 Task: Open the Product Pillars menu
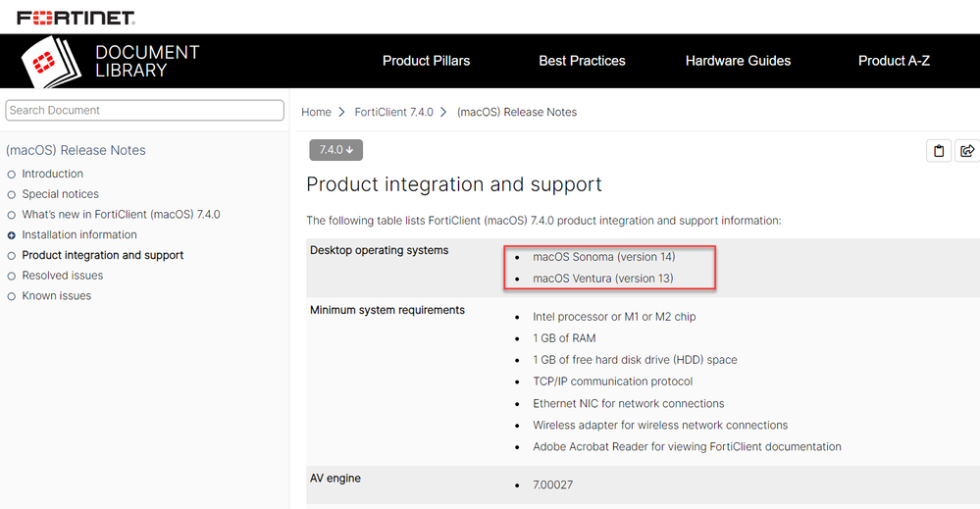(426, 61)
